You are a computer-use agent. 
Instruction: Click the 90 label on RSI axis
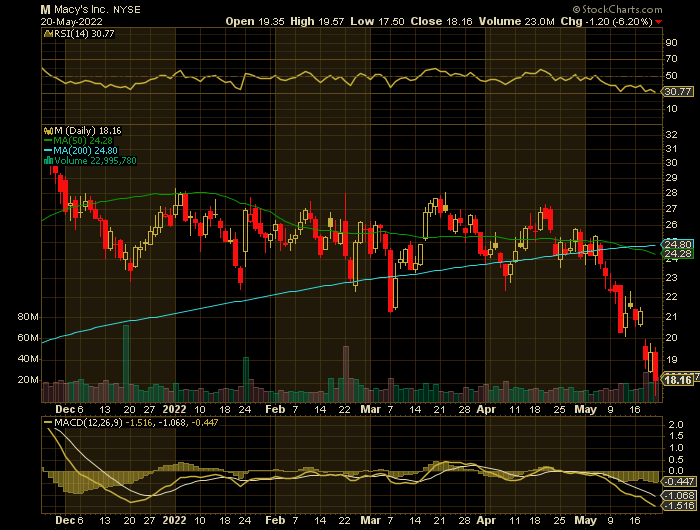(671, 43)
